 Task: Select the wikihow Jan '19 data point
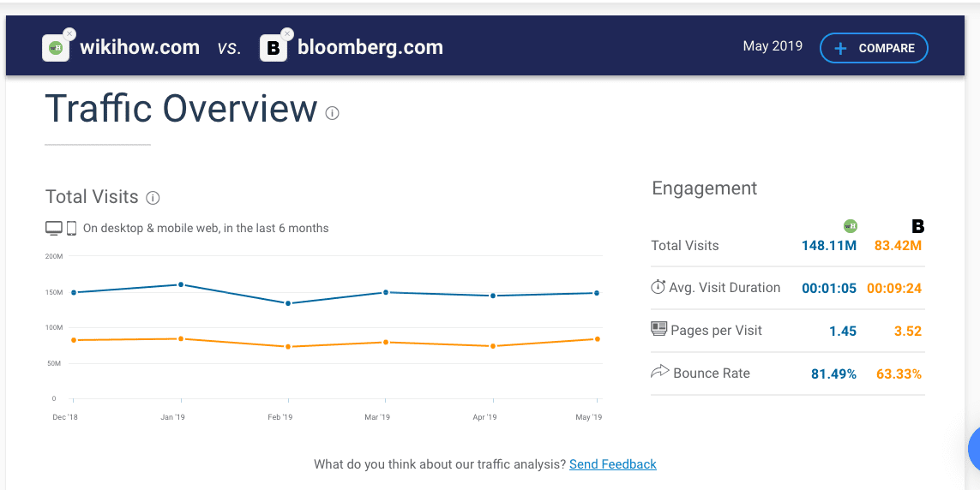[x=181, y=284]
